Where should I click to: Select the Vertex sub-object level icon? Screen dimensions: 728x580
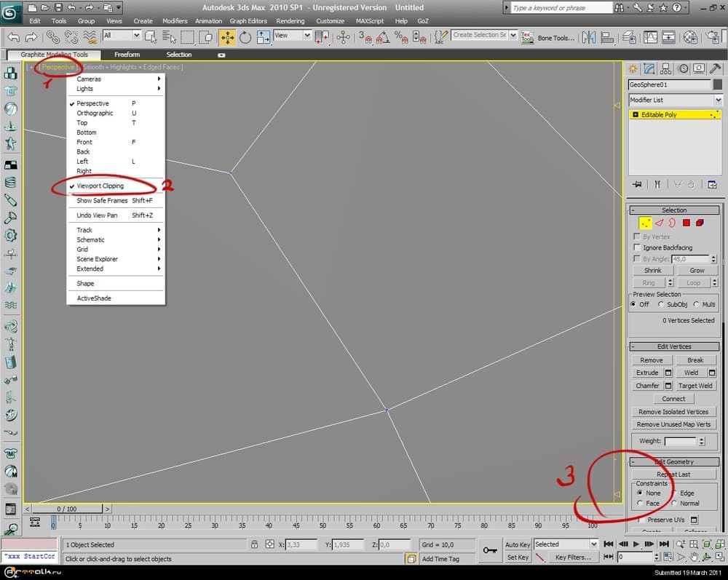(645, 223)
